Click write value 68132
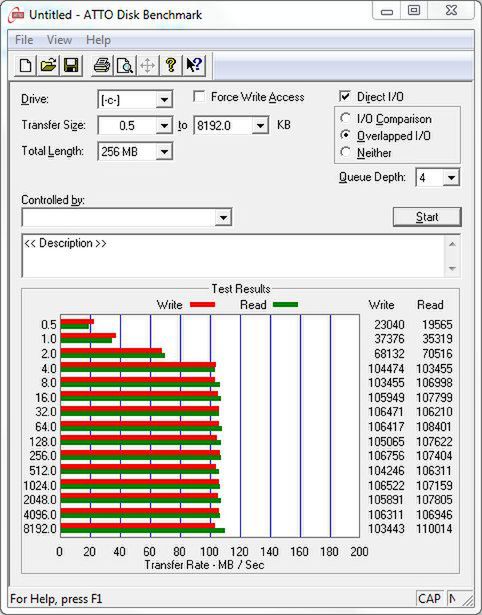The image size is (482, 615). (x=389, y=354)
